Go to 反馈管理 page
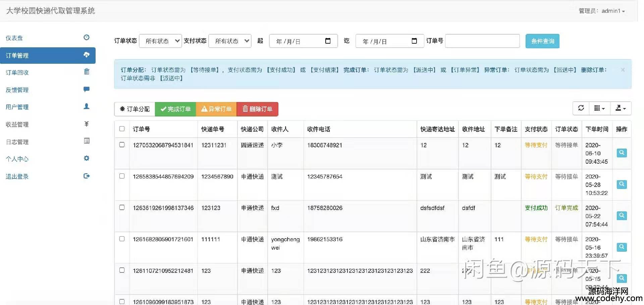Screen dimensions: 644x305 click(48, 90)
